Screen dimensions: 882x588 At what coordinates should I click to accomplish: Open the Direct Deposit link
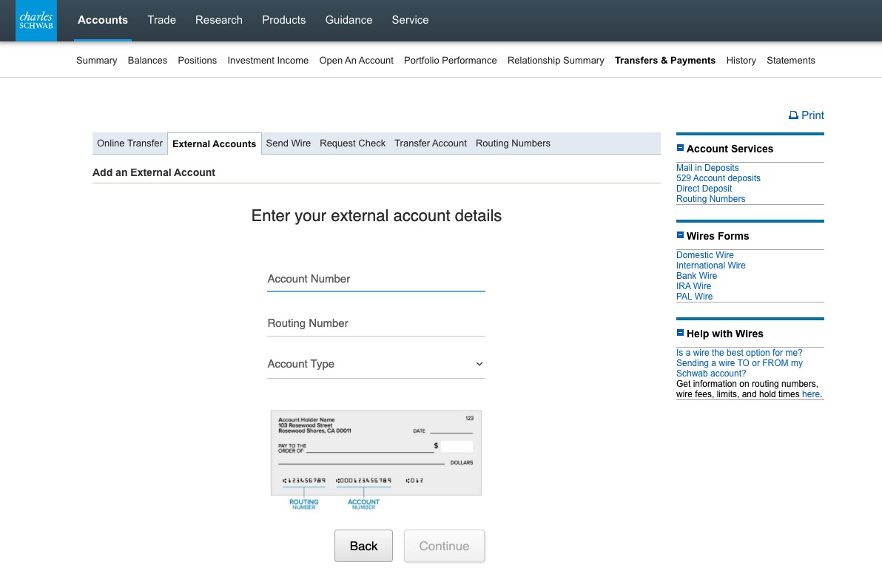pos(704,189)
